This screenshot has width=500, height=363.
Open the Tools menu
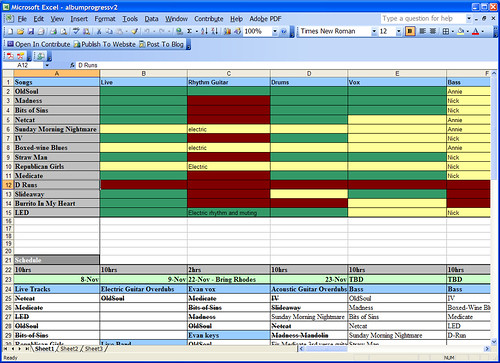coord(130,19)
